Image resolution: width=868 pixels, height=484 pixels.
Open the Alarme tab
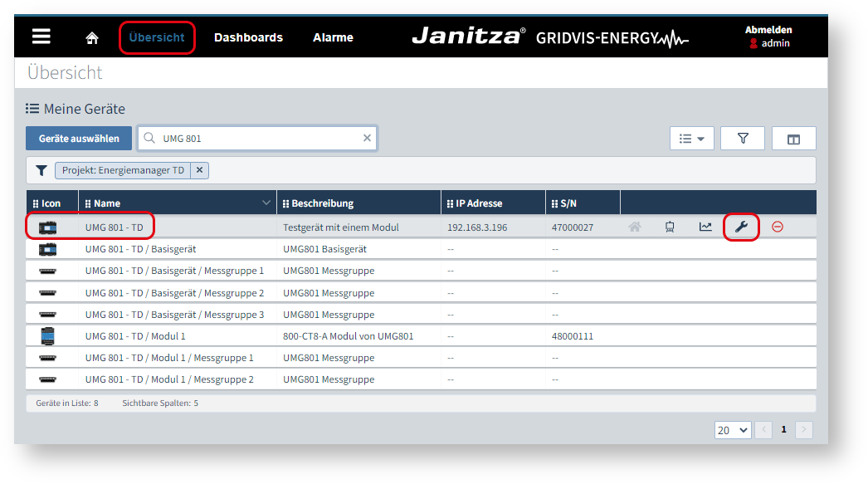coord(333,37)
